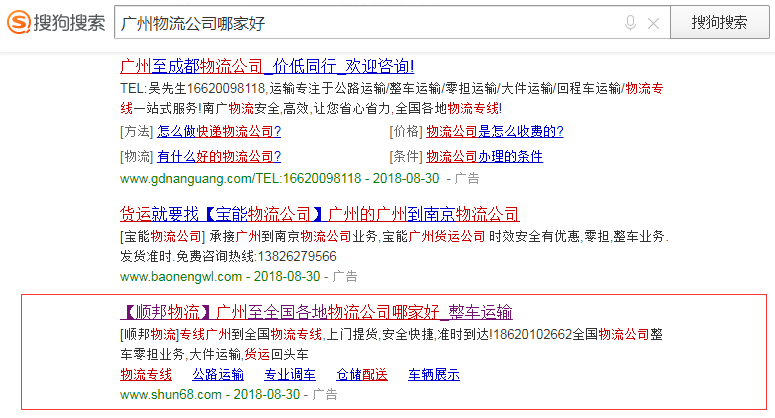This screenshot has width=775, height=418.
Task: Click URL text www.shun68.com
Action: [171, 394]
